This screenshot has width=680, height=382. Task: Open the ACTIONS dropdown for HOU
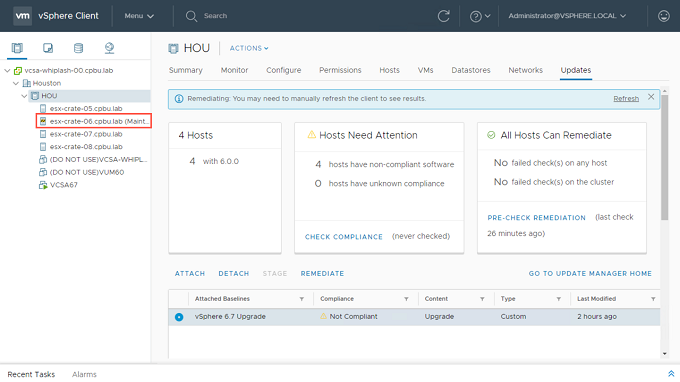coord(249,48)
